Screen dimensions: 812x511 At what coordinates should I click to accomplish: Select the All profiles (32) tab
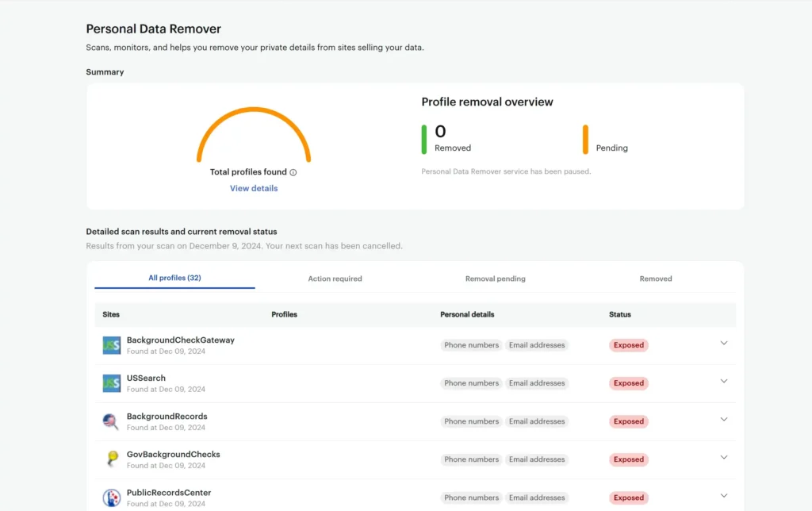click(x=174, y=278)
